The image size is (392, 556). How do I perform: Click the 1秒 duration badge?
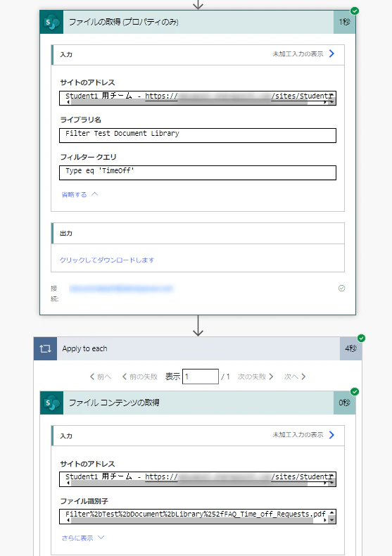(345, 23)
